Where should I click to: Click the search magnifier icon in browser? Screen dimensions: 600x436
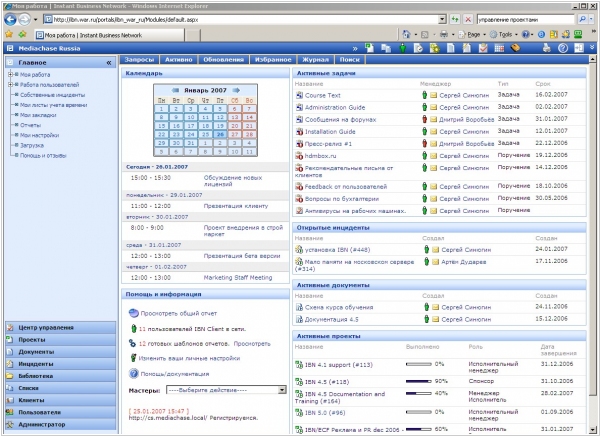[x=582, y=19]
